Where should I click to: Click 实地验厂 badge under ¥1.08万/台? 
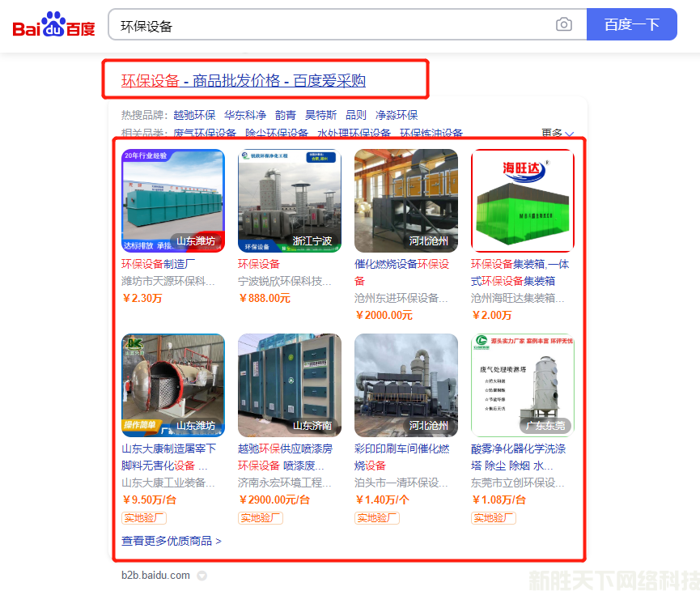pyautogui.click(x=494, y=518)
